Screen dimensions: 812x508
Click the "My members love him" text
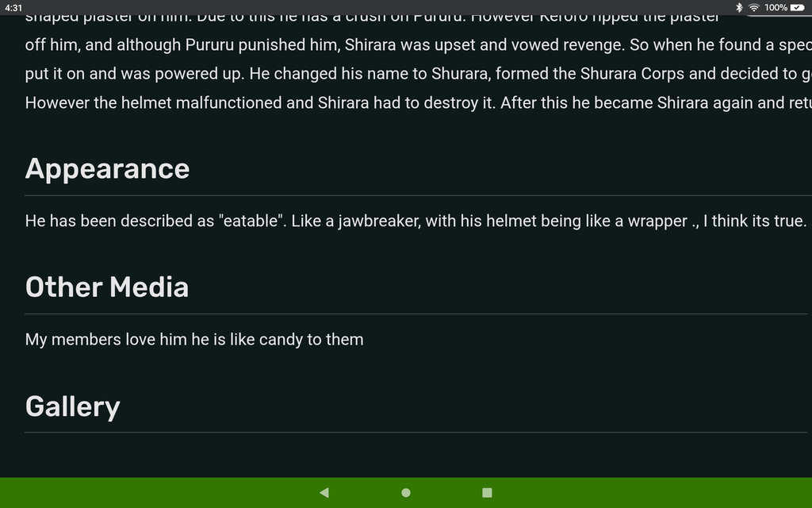click(x=194, y=340)
